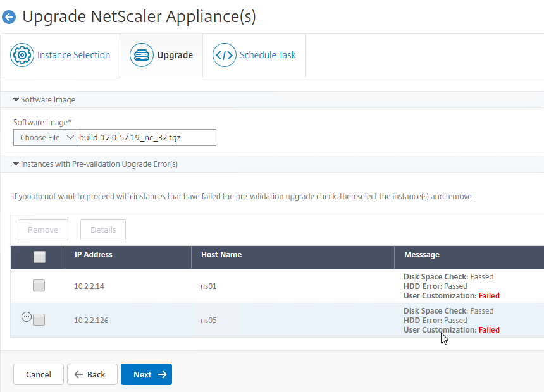Image resolution: width=544 pixels, height=392 pixels.
Task: Click the Upgrade stack icon
Action: [142, 55]
